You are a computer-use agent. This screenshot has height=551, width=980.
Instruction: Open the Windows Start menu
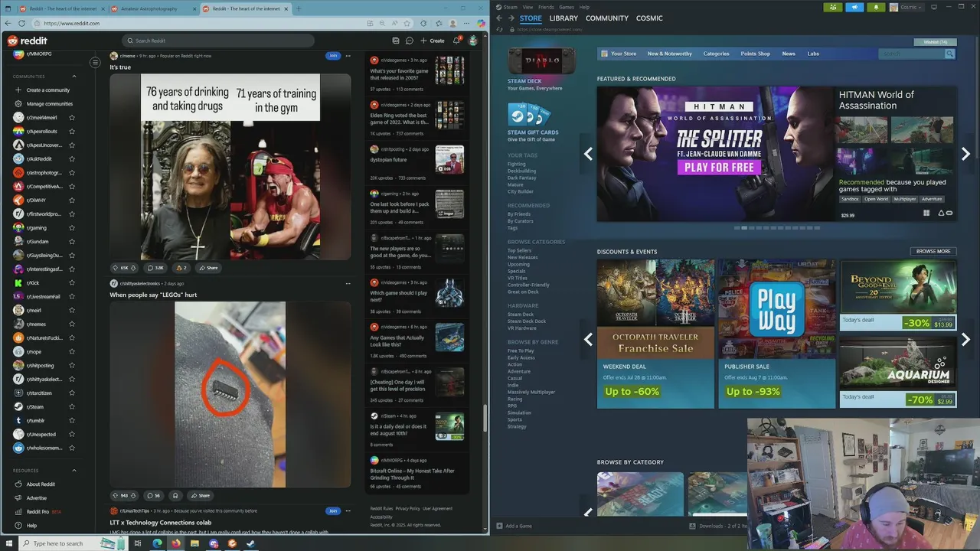8,543
